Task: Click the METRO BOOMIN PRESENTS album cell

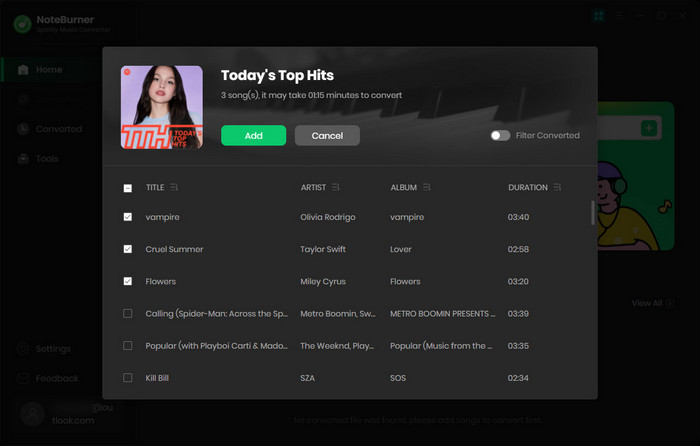Action: point(442,313)
